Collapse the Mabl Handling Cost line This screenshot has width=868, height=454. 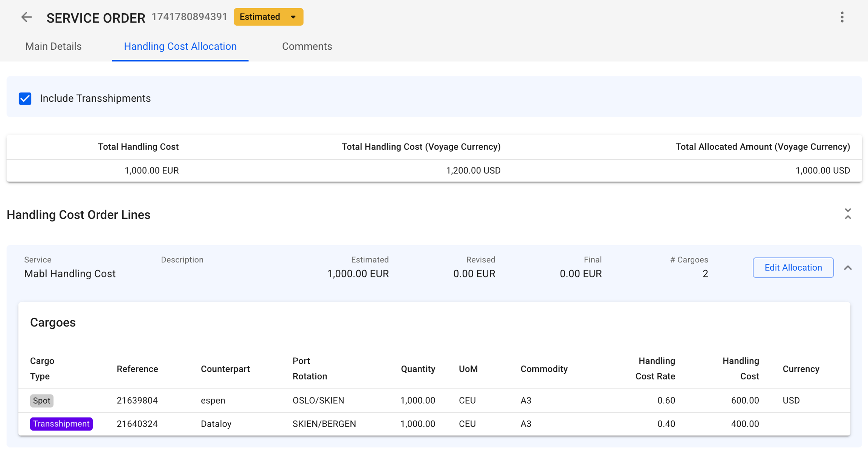pos(848,268)
